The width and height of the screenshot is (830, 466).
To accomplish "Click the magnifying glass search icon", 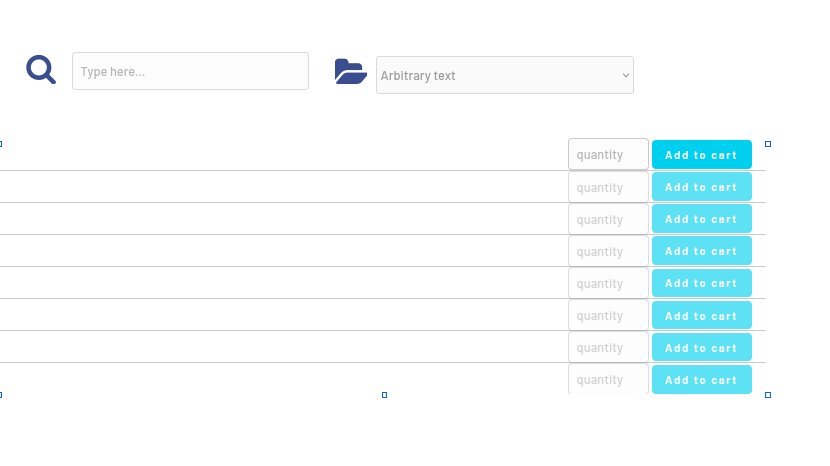I will [x=41, y=70].
